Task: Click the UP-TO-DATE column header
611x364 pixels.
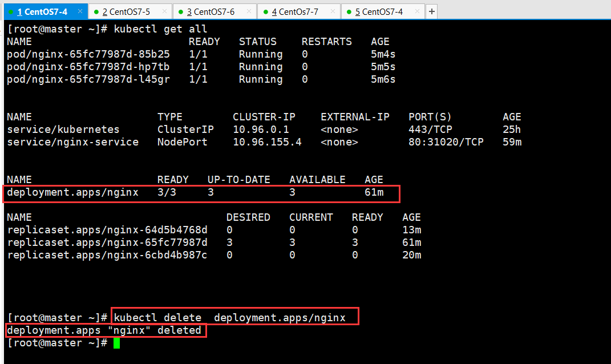Action: coord(239,180)
